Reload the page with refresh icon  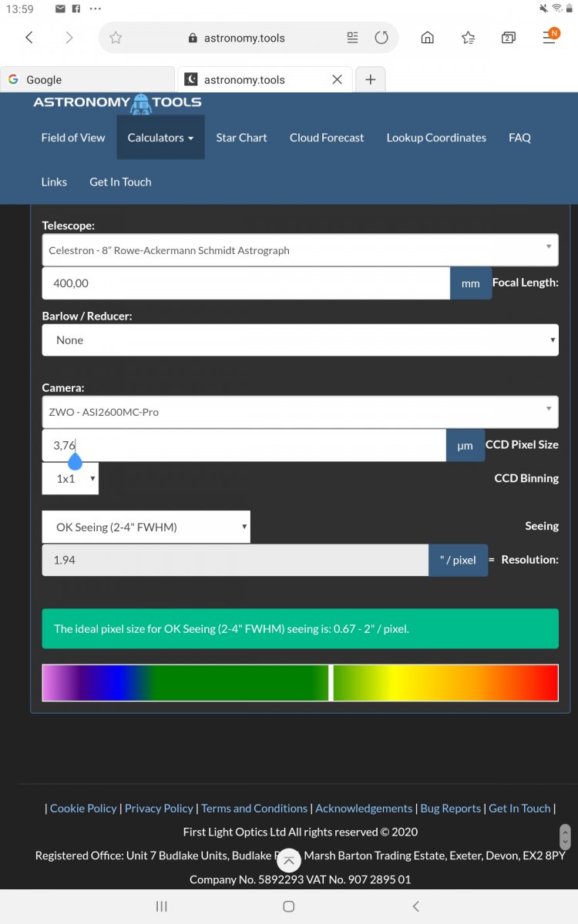(x=381, y=38)
